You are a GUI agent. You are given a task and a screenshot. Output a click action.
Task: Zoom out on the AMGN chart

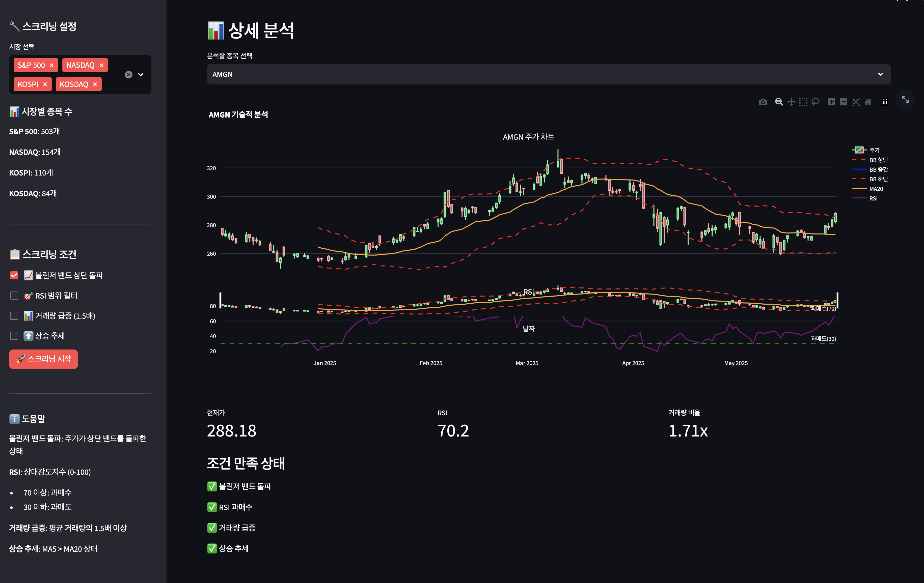[x=844, y=102]
